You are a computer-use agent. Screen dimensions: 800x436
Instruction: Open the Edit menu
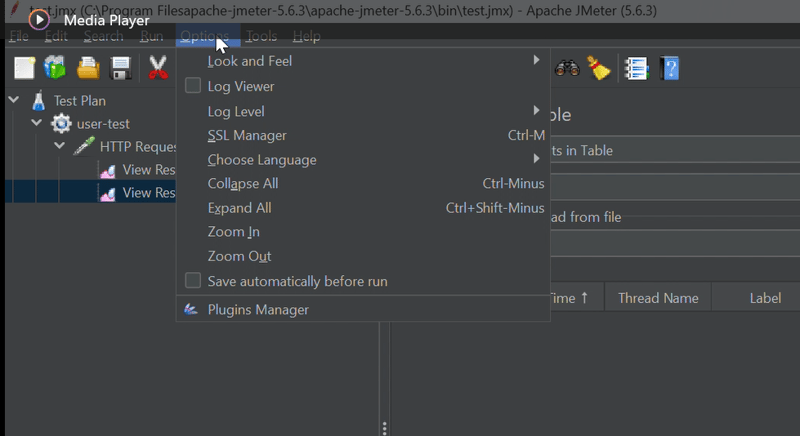[56, 36]
